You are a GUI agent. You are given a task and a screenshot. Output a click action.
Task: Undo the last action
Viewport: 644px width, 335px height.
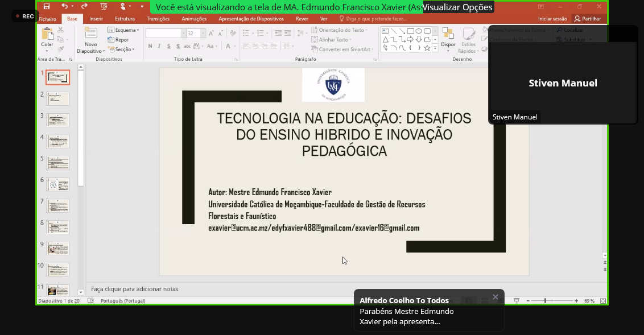click(64, 6)
